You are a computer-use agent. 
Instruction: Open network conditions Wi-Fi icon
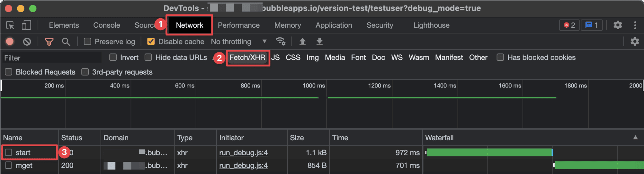[280, 42]
